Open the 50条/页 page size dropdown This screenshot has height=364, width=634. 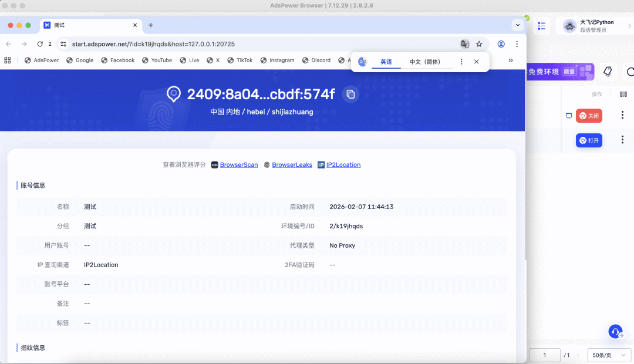(x=609, y=355)
